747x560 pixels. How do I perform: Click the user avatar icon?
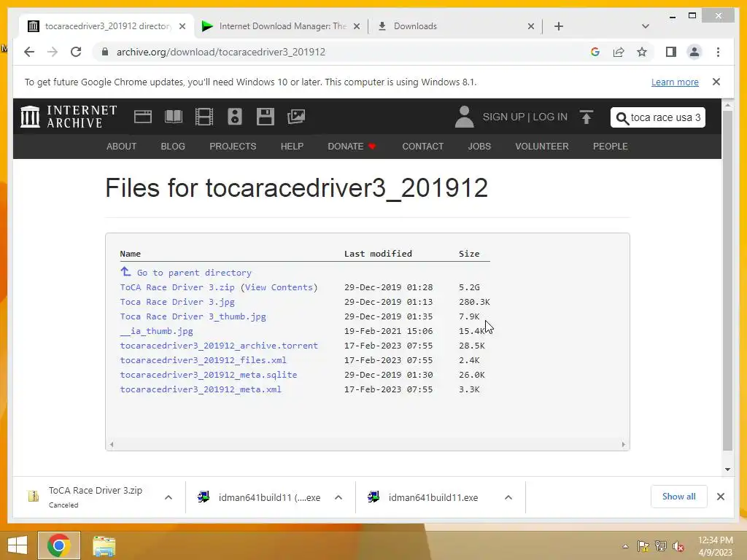pyautogui.click(x=464, y=117)
